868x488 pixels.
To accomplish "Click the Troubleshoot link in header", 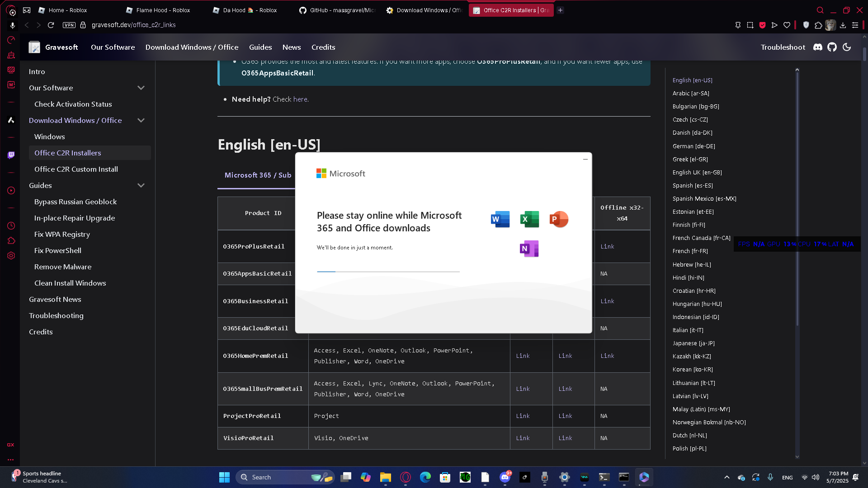I will click(x=783, y=47).
